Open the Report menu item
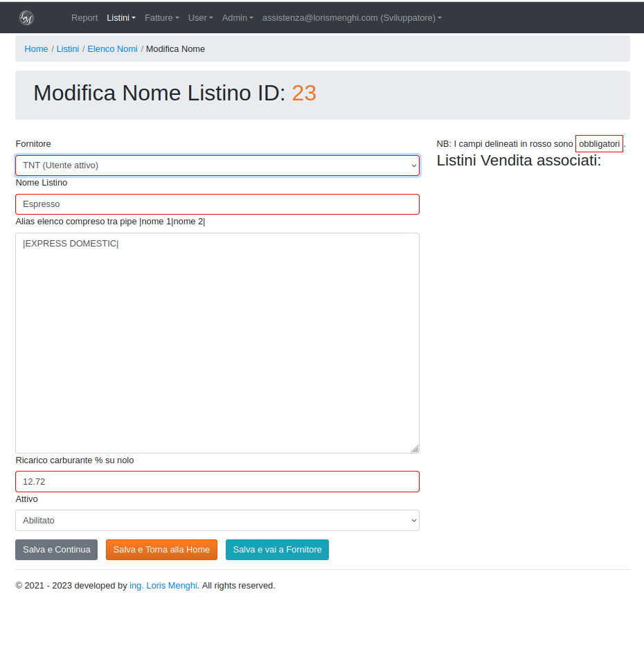Viewport: 644px width, 664px height. pyautogui.click(x=84, y=18)
